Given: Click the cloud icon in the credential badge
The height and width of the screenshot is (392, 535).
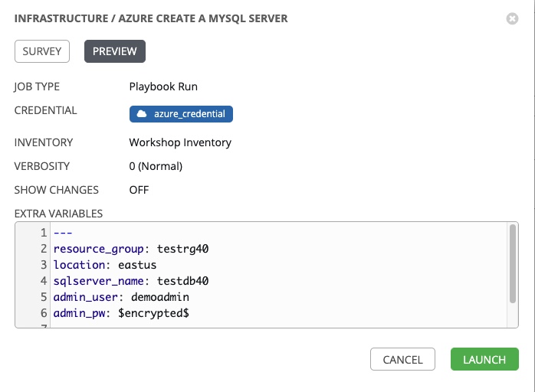Looking at the screenshot, I should coord(141,114).
